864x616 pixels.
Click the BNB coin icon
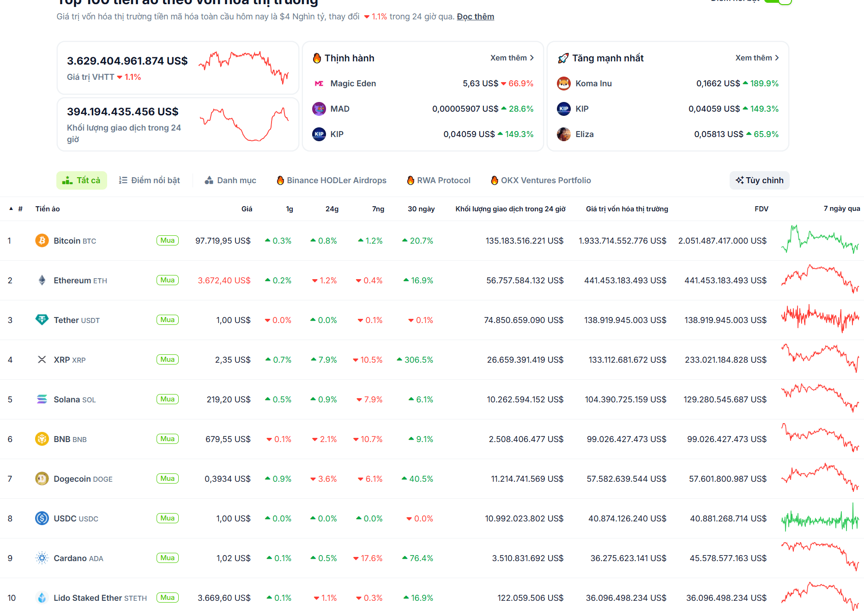coord(42,439)
